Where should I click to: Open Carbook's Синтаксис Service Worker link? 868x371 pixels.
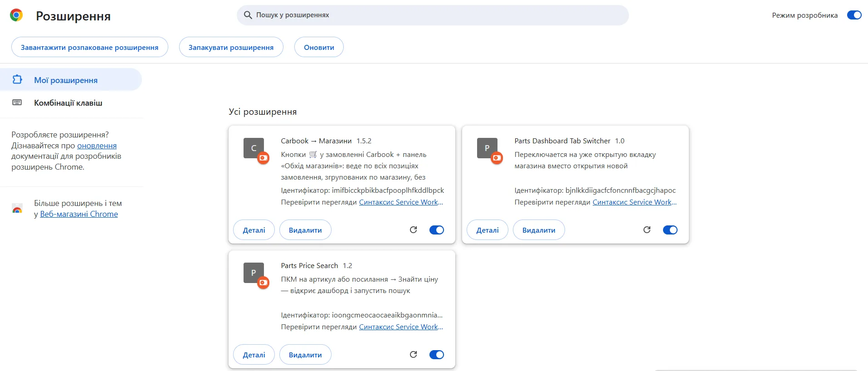tap(401, 202)
